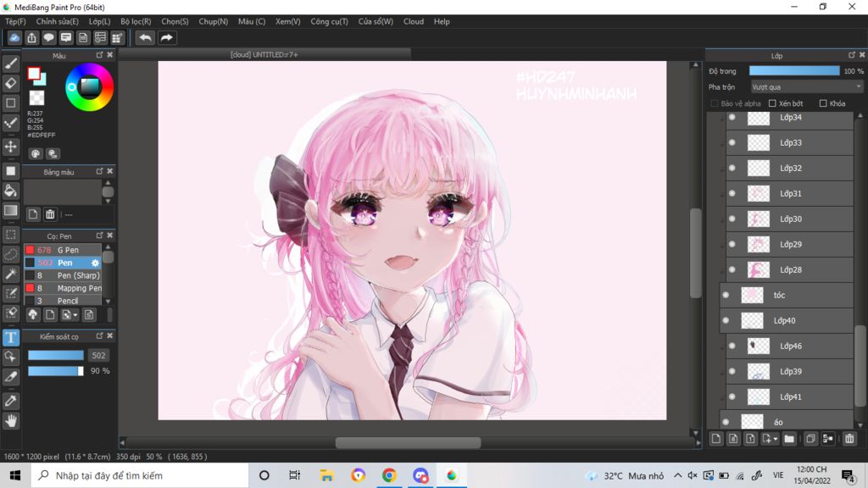Select the Eraser tool
Image resolution: width=868 pixels, height=488 pixels.
click(10, 83)
